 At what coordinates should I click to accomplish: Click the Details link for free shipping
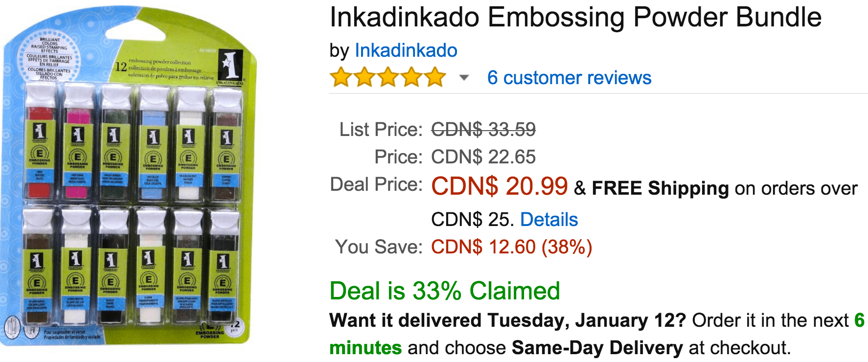[548, 220]
